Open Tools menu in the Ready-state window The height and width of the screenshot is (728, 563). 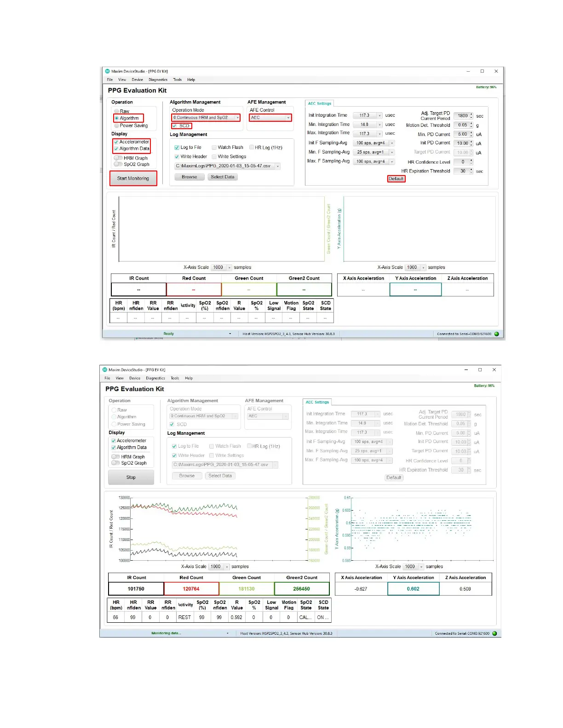click(178, 80)
